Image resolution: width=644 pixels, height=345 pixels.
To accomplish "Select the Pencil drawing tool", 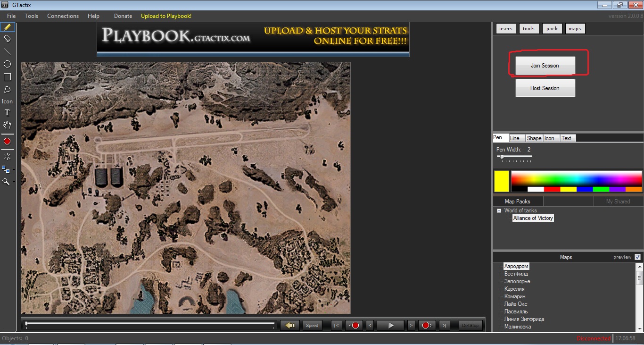I will [7, 27].
